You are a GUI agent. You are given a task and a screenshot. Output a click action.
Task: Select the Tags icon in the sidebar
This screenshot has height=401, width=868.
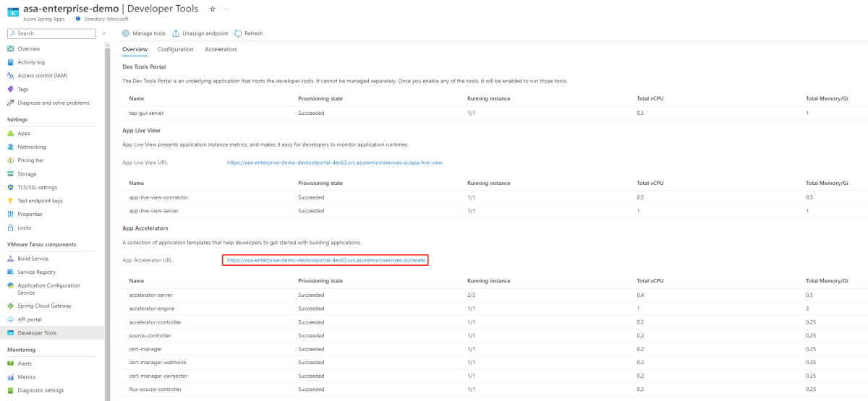10,89
